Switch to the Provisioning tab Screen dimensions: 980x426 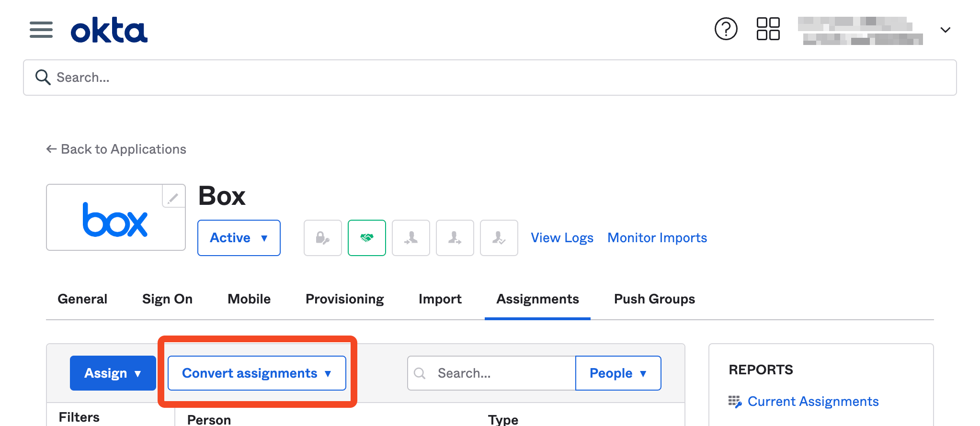click(x=344, y=299)
